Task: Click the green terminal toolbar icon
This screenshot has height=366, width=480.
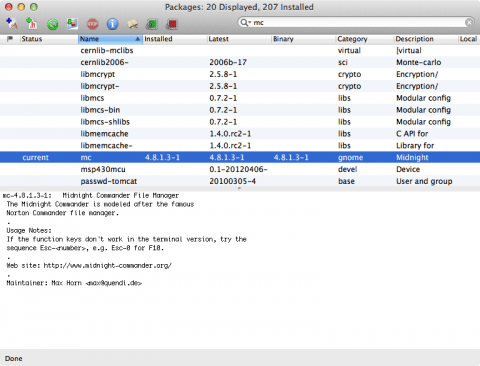Action: point(152,24)
